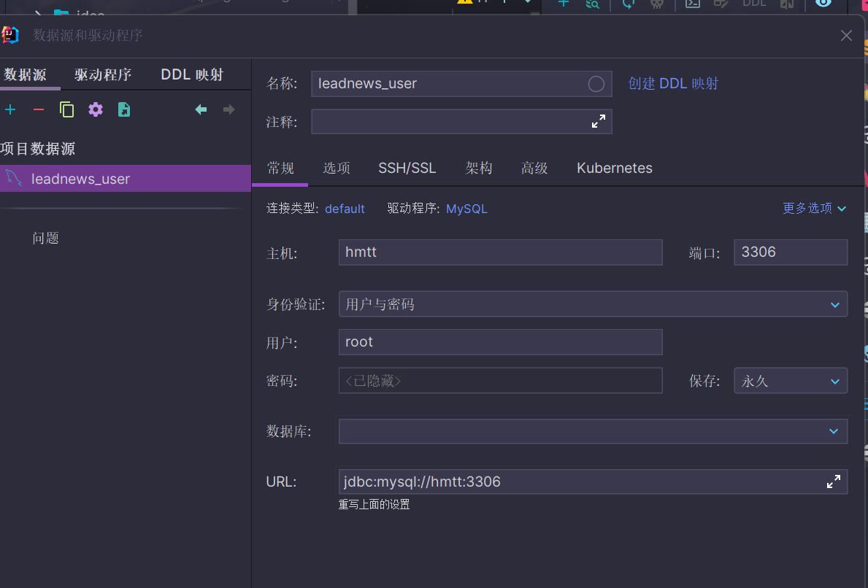Expand the 更多选项 menu

click(814, 209)
